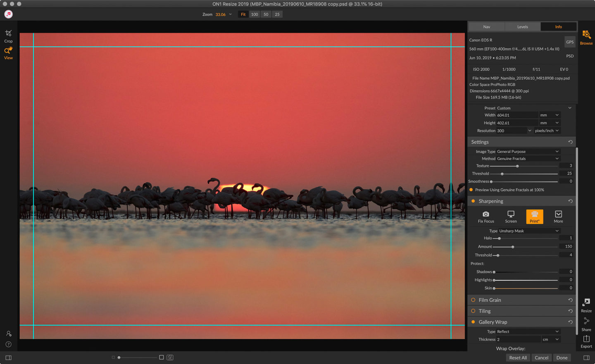Click the GPS button in Info panel

tap(570, 42)
